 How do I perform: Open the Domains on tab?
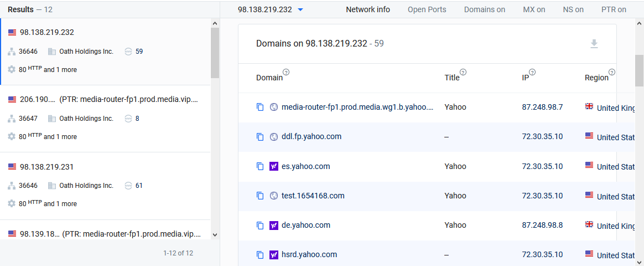coord(485,9)
